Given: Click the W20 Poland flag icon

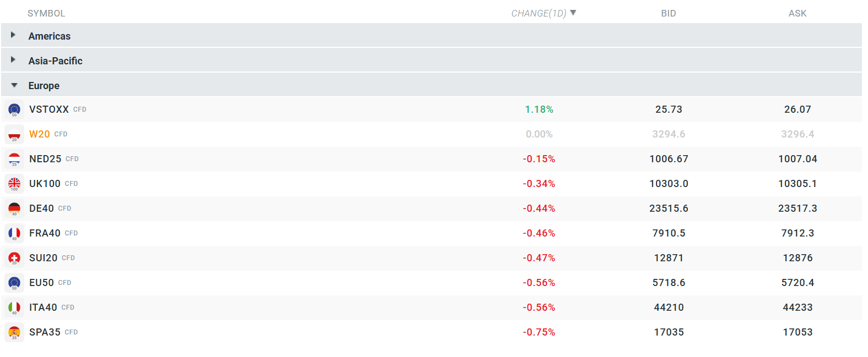Looking at the screenshot, I should (14, 134).
